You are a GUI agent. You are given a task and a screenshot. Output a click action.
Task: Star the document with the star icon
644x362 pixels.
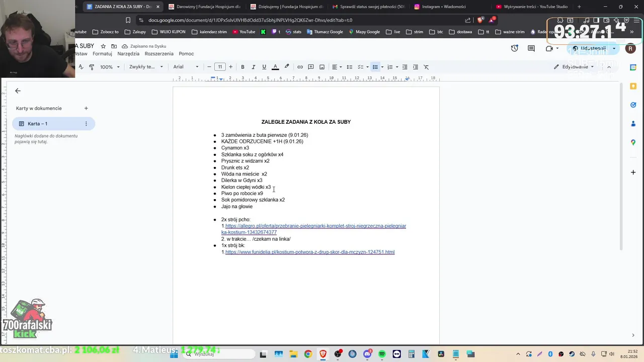(x=103, y=46)
